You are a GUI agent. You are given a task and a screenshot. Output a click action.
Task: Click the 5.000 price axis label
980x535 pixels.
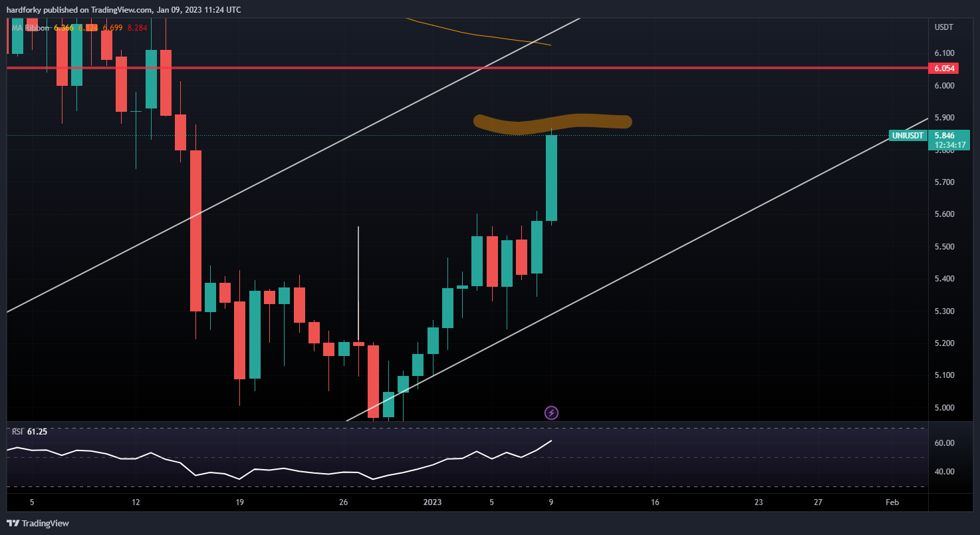(944, 408)
